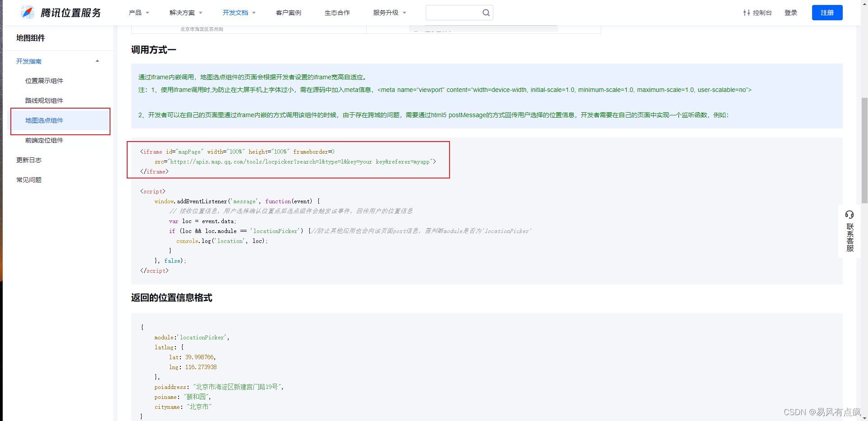868x421 pixels.
Task: Click the blue 注册 register button
Action: pyautogui.click(x=827, y=13)
